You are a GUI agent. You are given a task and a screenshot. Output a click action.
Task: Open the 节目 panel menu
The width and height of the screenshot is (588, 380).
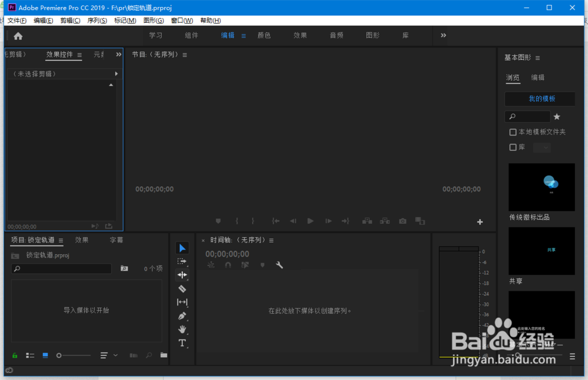pyautogui.click(x=185, y=55)
